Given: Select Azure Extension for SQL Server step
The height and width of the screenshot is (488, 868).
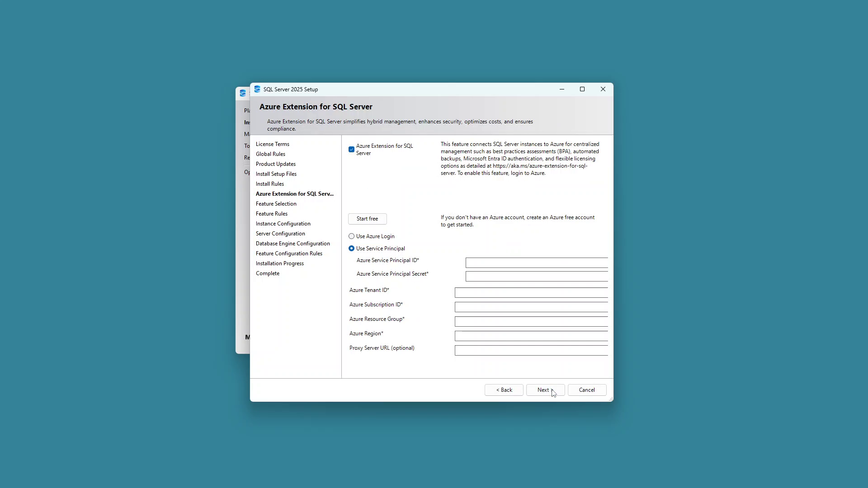Looking at the screenshot, I should 295,194.
